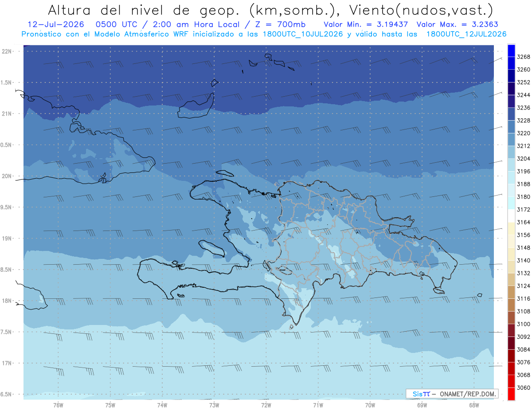Click the colorbar value '3220'
The height and width of the screenshot is (411, 532).
coord(524,133)
